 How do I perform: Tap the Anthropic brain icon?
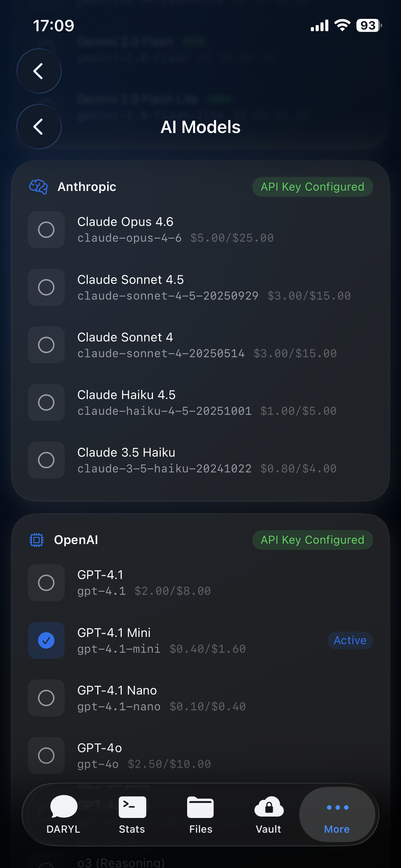point(38,187)
